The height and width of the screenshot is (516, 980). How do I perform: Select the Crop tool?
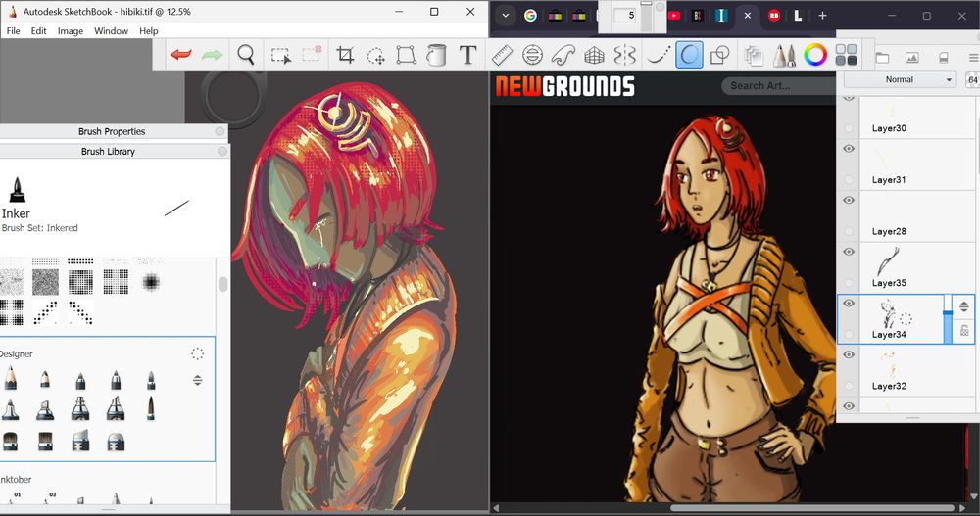[344, 55]
